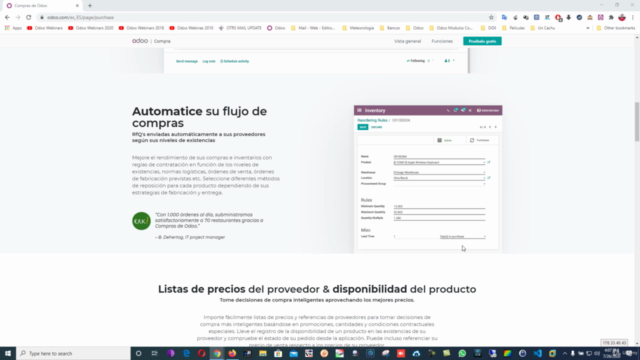
Task: Click the Save button in Inventory preview
Action: pyautogui.click(x=363, y=127)
